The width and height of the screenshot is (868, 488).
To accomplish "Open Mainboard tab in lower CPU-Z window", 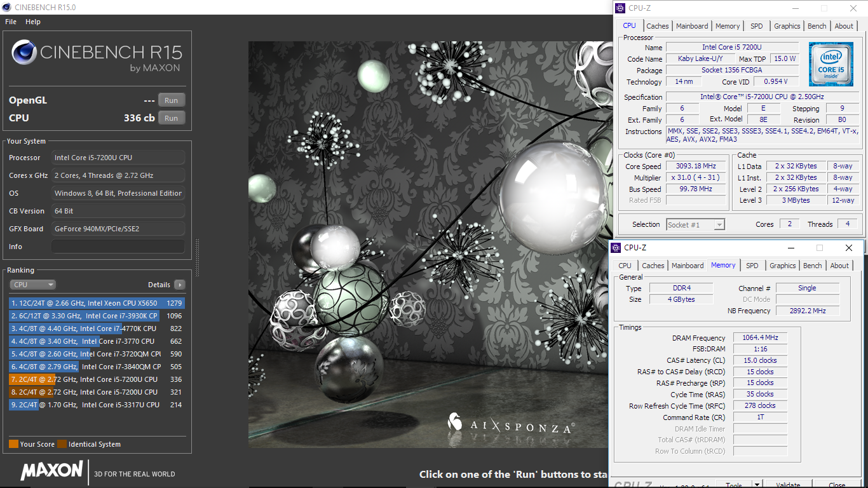I will pos(688,266).
